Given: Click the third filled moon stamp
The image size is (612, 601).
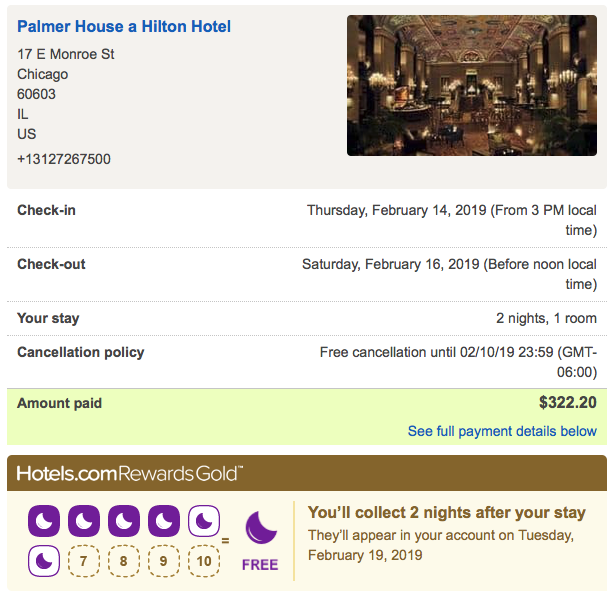Looking at the screenshot, I should tap(124, 522).
